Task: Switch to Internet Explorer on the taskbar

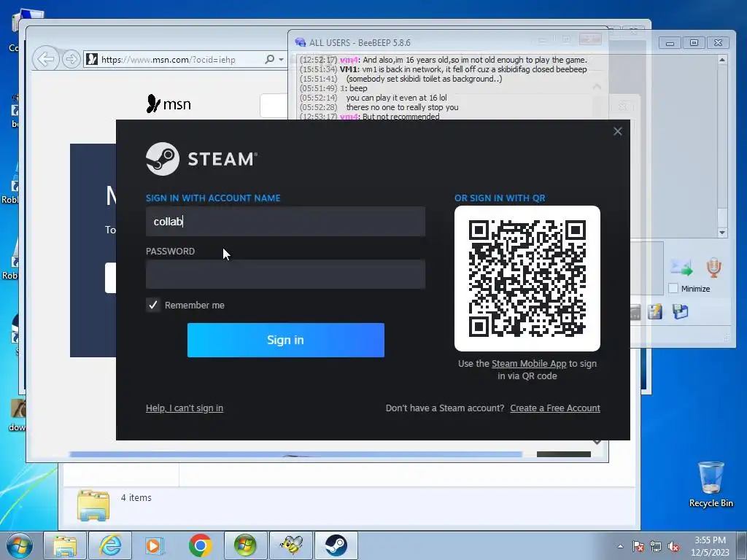Action: coord(110,545)
